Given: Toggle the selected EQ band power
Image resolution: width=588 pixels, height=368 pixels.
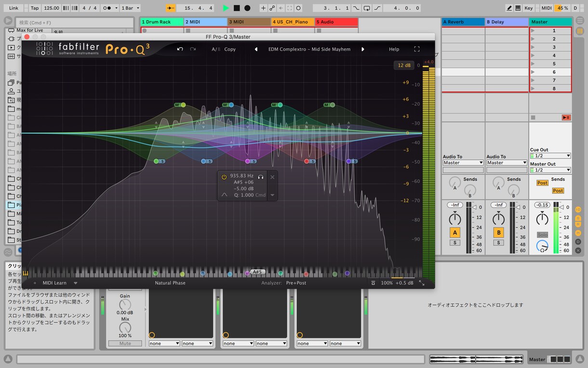Looking at the screenshot, I should 224,177.
